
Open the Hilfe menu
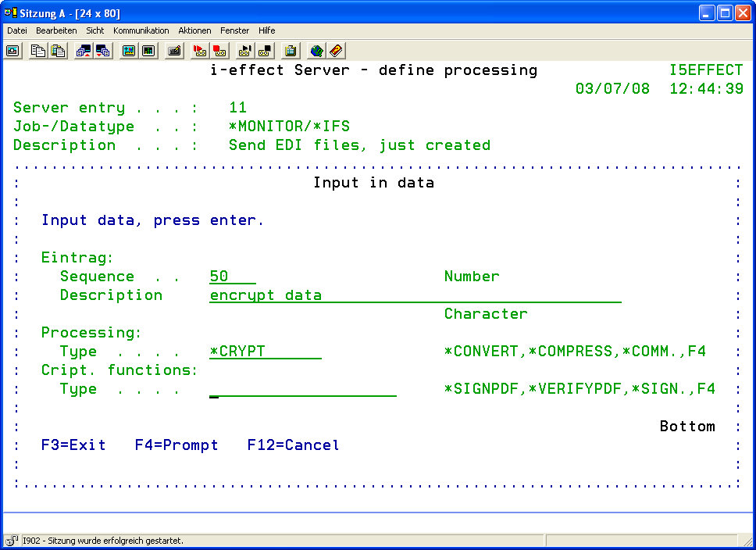(x=266, y=30)
